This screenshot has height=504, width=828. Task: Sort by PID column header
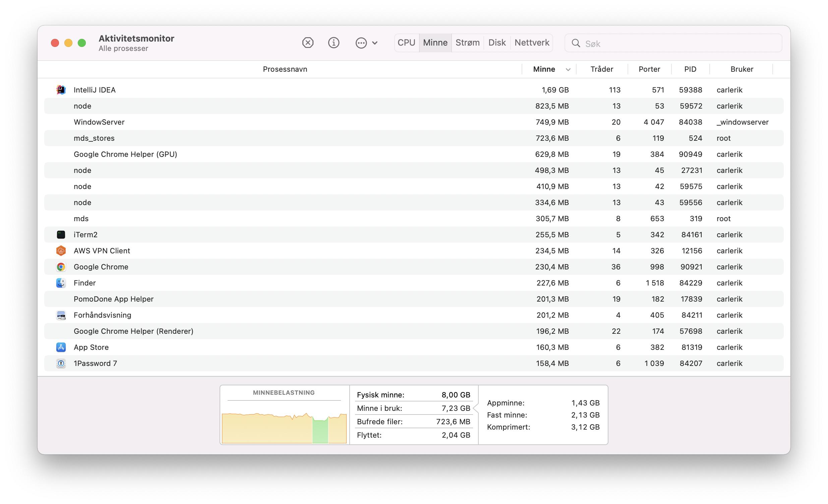point(690,69)
